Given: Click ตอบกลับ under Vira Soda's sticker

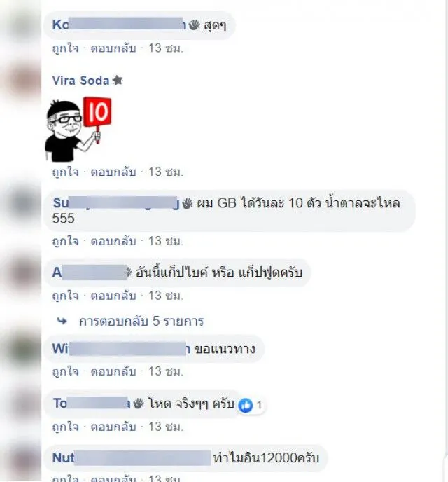Looking at the screenshot, I should [x=113, y=172].
